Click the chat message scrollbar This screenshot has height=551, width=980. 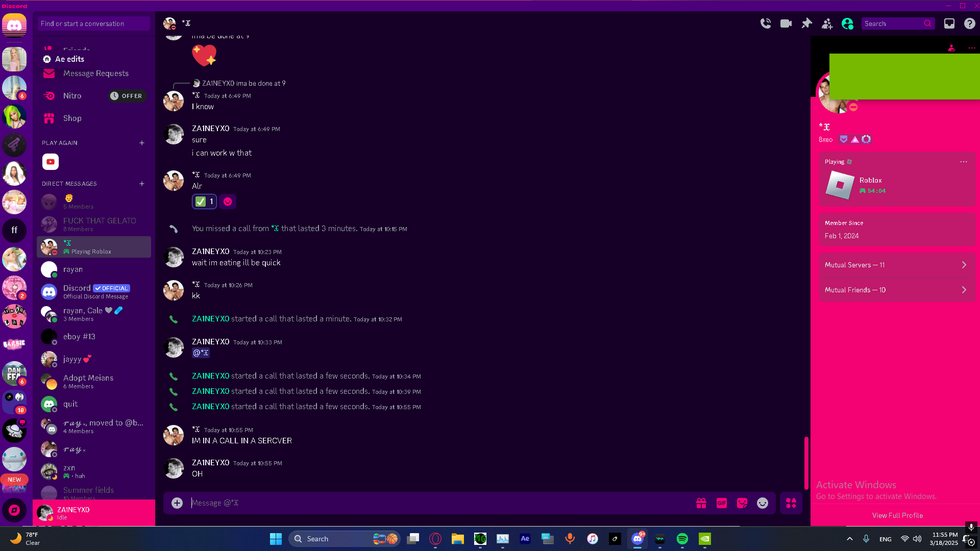pyautogui.click(x=806, y=463)
